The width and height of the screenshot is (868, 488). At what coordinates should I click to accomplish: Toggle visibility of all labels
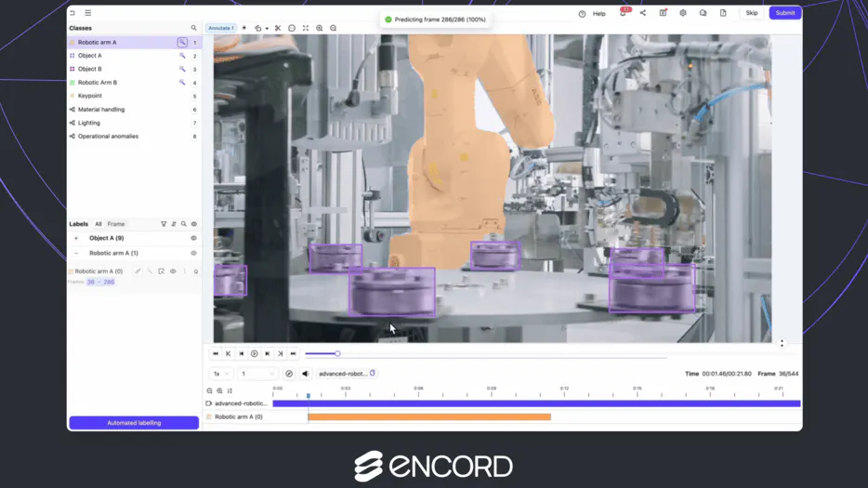(x=193, y=224)
